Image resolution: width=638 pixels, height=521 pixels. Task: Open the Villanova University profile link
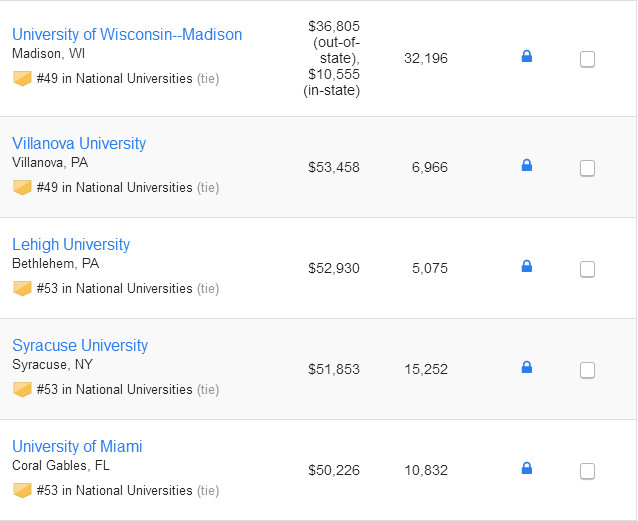tap(79, 144)
